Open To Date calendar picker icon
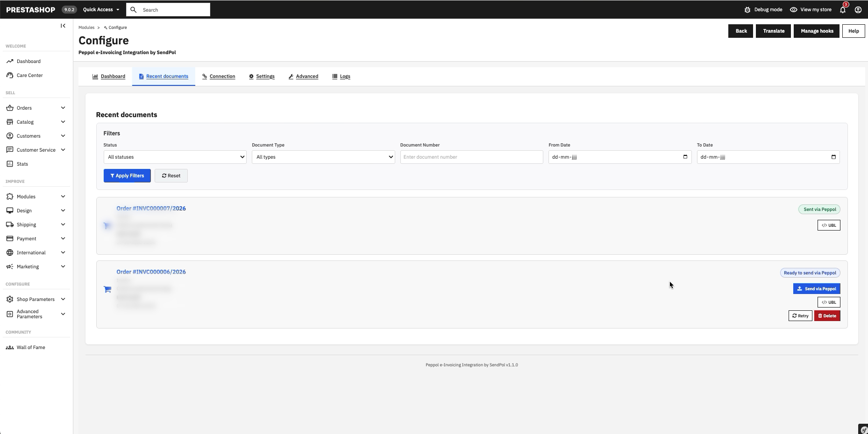 [x=833, y=157]
